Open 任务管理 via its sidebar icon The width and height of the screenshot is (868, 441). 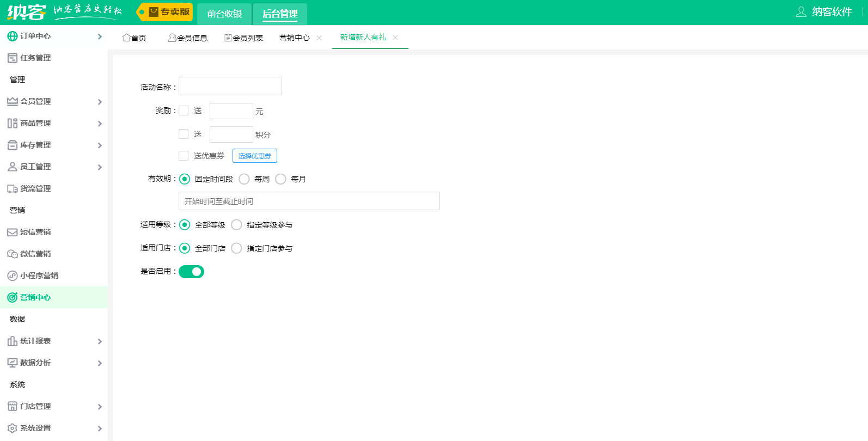pos(12,58)
